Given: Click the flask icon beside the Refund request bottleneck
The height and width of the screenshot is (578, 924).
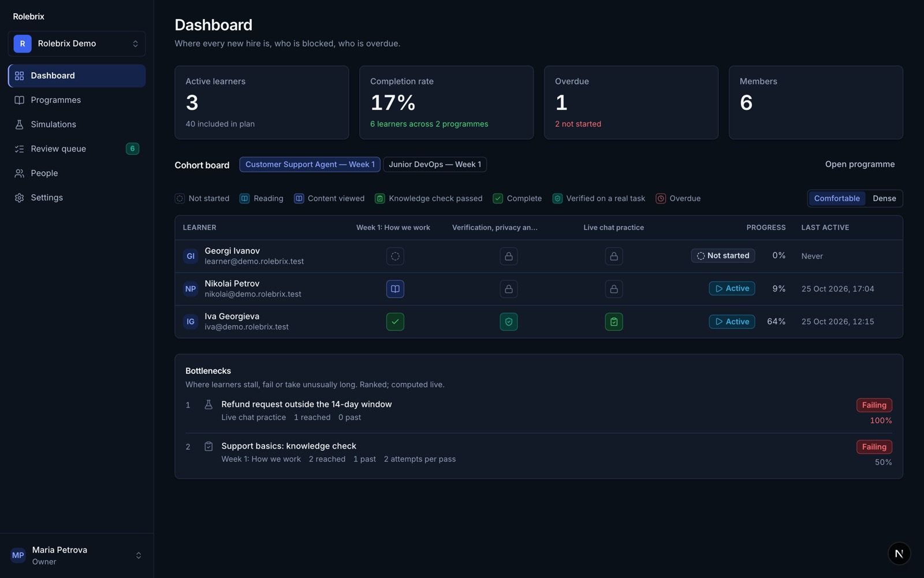Looking at the screenshot, I should pos(208,405).
